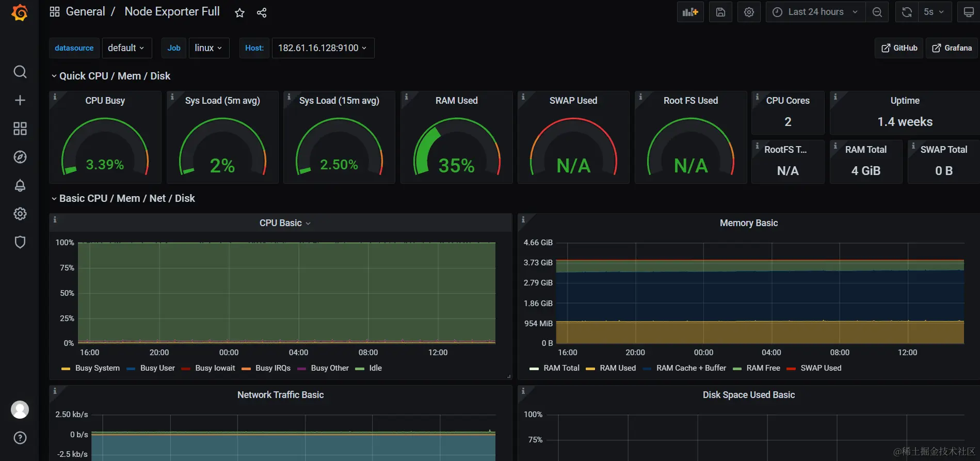Open the GitHub link button
The width and height of the screenshot is (980, 461).
tap(899, 48)
